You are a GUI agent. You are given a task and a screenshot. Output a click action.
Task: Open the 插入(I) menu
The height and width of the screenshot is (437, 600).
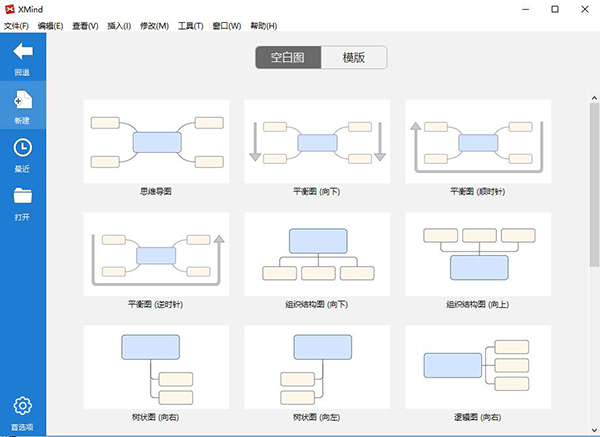[119, 26]
